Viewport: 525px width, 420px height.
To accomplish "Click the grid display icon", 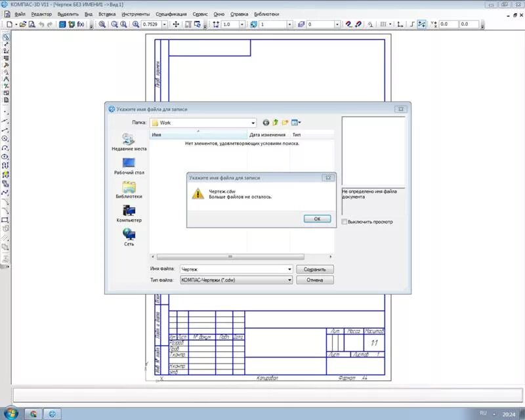I will [383, 24].
